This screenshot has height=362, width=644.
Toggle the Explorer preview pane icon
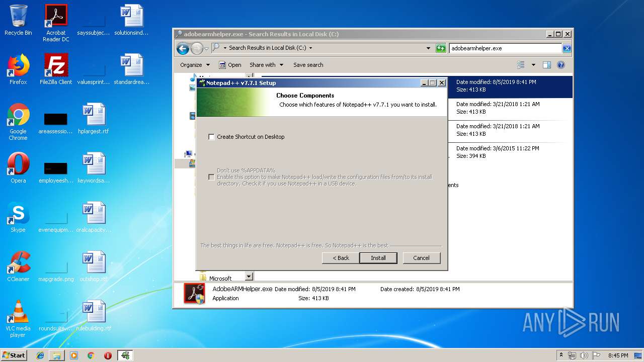pyautogui.click(x=547, y=65)
